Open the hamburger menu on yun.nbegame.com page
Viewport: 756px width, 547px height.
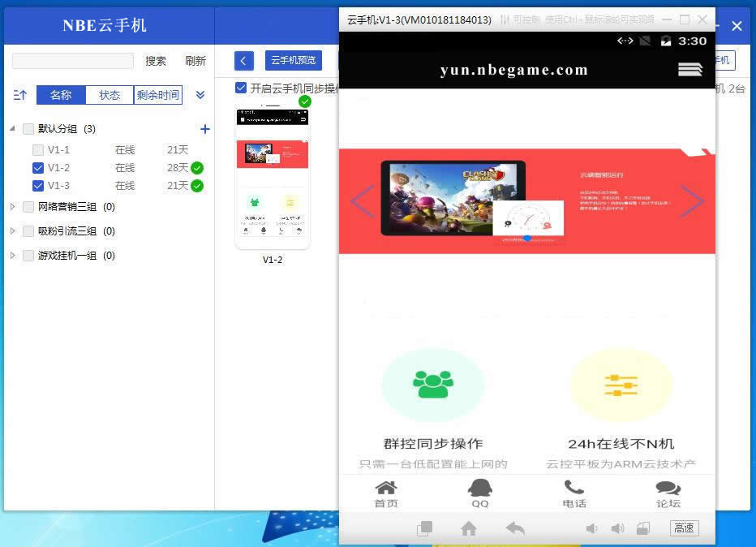[x=690, y=70]
